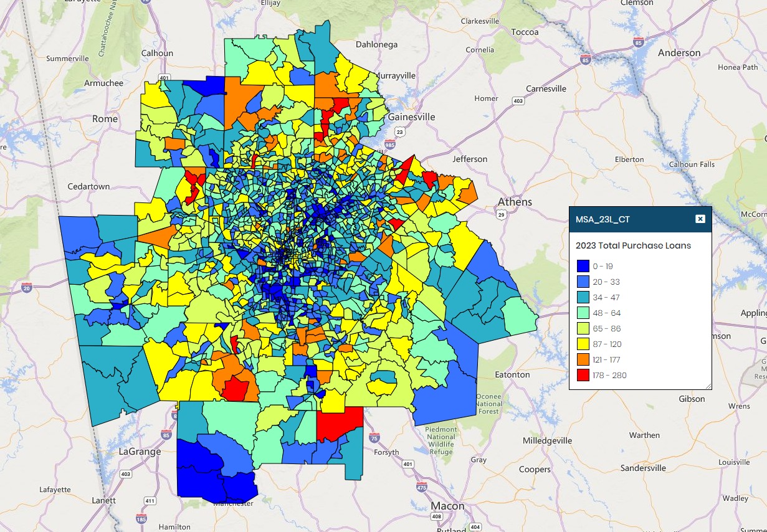Click the route 401 shield below Calhoun
The height and width of the screenshot is (532, 767).
pyautogui.click(x=164, y=78)
